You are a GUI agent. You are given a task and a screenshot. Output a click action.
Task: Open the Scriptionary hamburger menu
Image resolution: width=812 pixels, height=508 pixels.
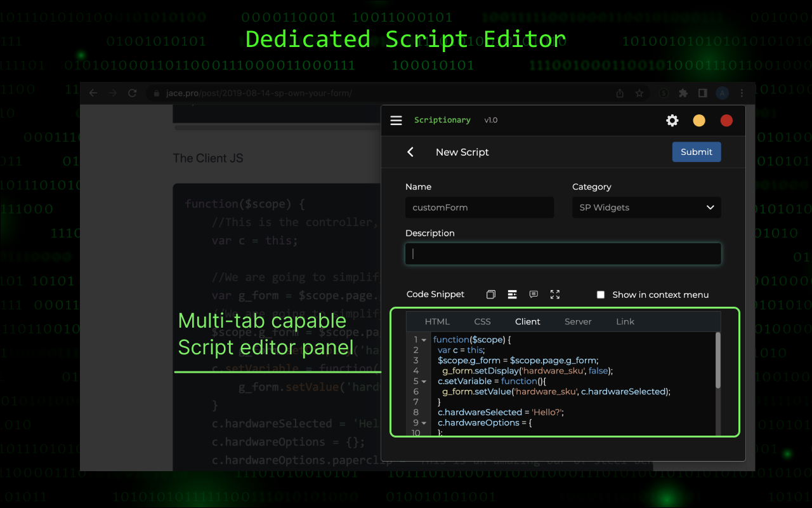[396, 121]
